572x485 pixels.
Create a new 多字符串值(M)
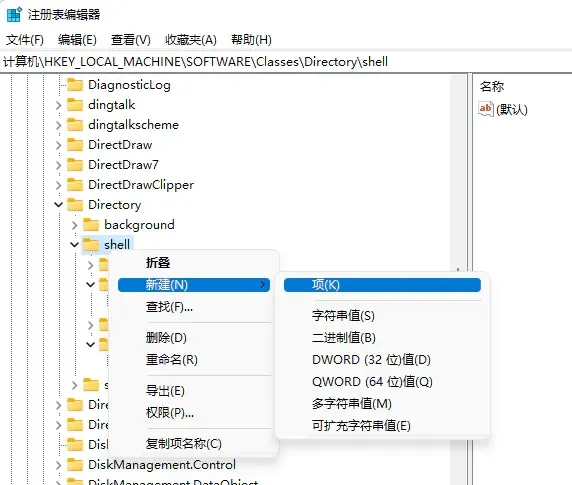coord(382,404)
